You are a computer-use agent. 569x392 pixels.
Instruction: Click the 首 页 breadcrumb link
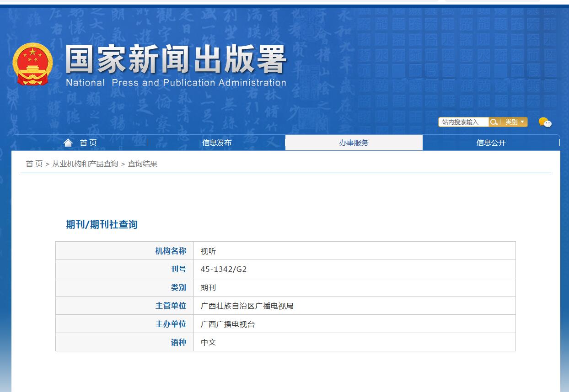33,163
